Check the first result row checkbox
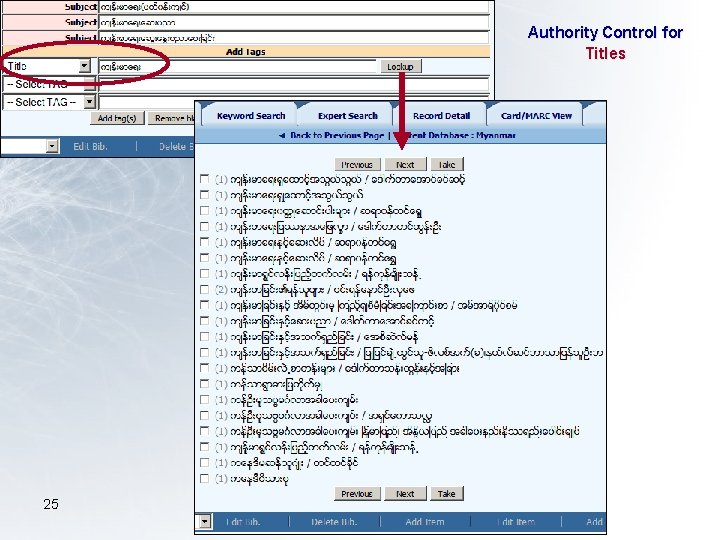This screenshot has height=540, width=720. click(x=205, y=179)
